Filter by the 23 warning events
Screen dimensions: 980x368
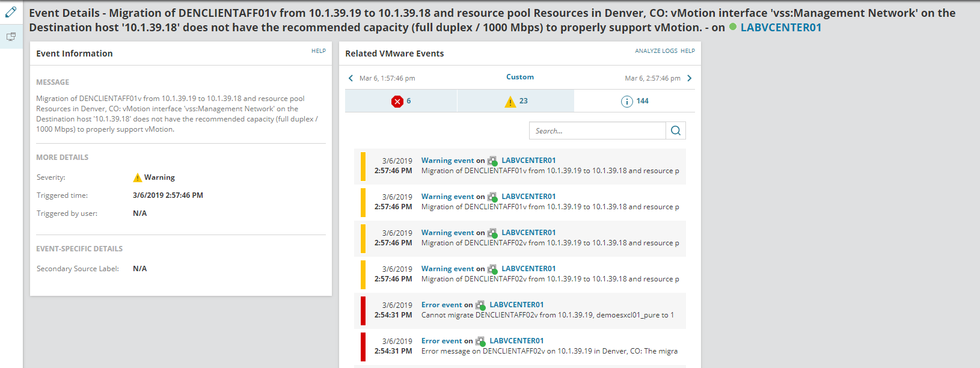[516, 101]
